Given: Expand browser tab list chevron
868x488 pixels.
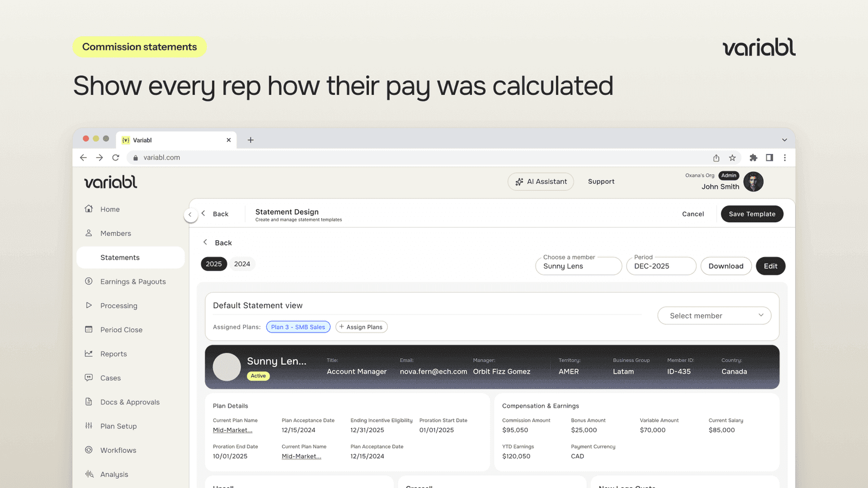Looking at the screenshot, I should [x=784, y=140].
